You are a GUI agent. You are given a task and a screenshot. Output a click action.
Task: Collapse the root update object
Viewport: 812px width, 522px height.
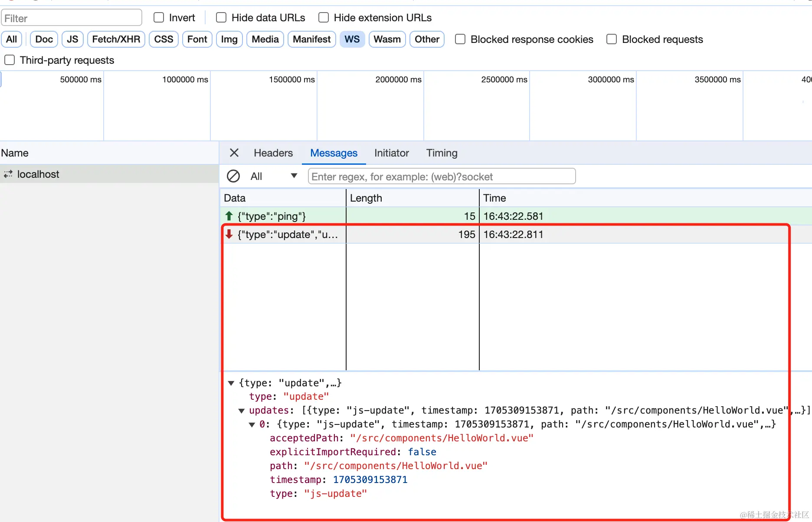coord(231,383)
